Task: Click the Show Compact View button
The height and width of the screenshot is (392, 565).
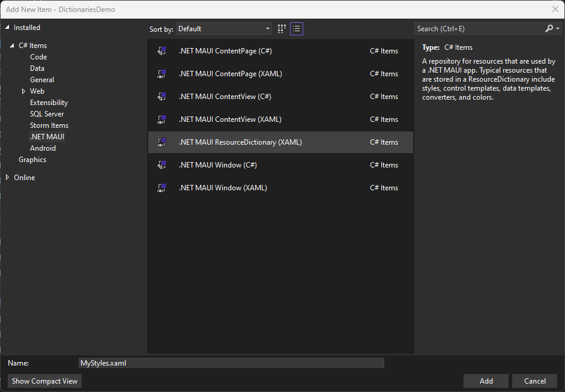Action: 44,381
